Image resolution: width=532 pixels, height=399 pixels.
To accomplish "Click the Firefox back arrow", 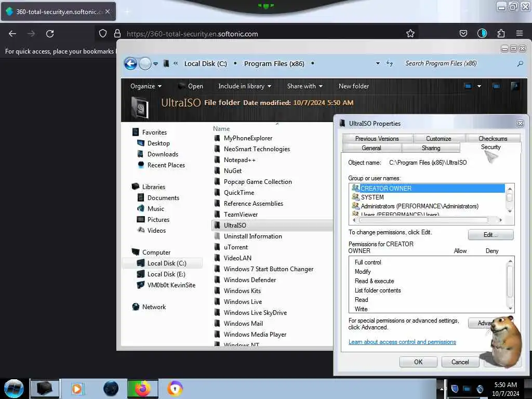I will coord(12,34).
